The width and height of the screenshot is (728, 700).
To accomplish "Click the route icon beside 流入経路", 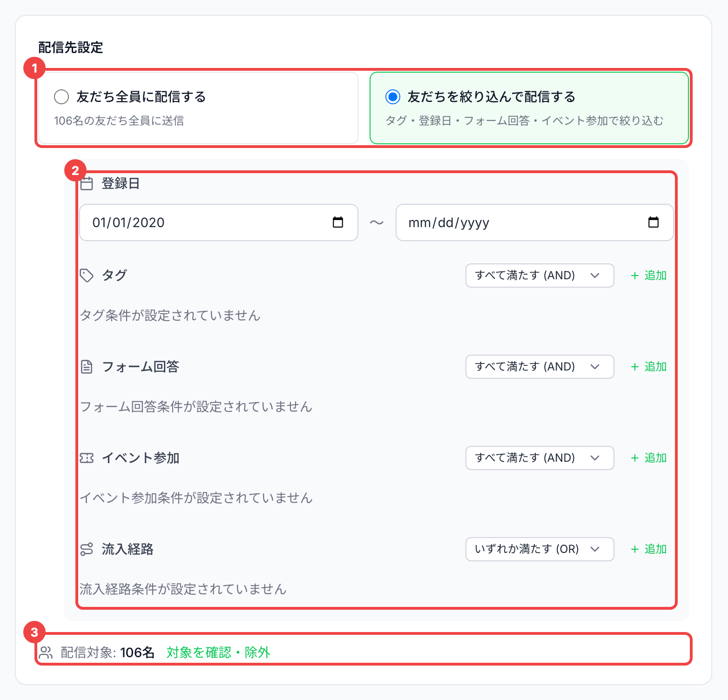I will point(87,549).
